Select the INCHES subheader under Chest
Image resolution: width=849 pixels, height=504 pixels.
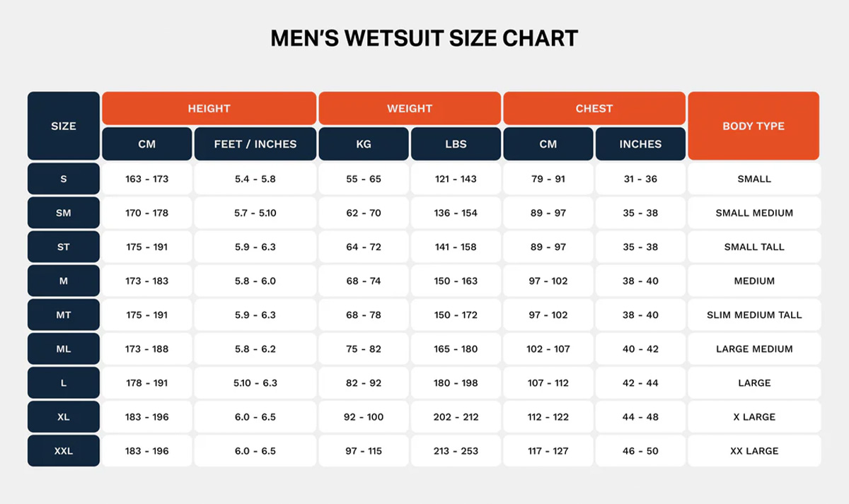(x=640, y=144)
